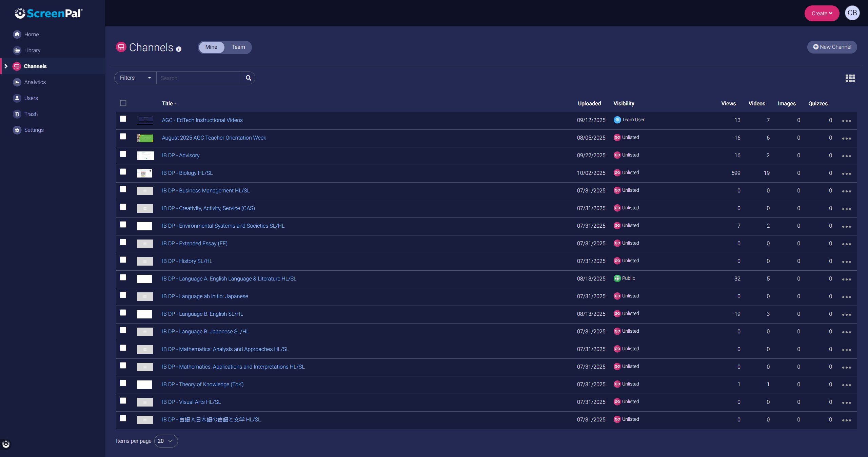Screen dimensions: 868x457
Task: Tick the checkbox beside AGC - EdTech Instructional Videos
Action: tap(123, 119)
